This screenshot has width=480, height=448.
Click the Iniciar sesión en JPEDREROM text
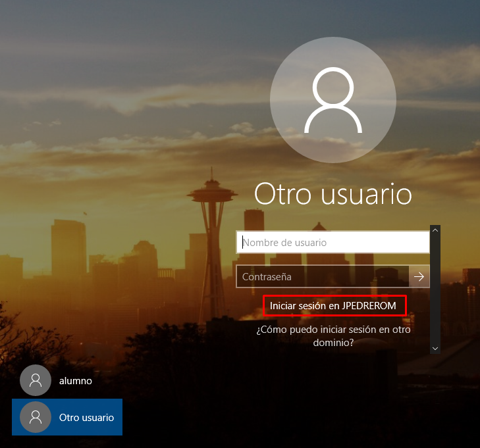[333, 306]
